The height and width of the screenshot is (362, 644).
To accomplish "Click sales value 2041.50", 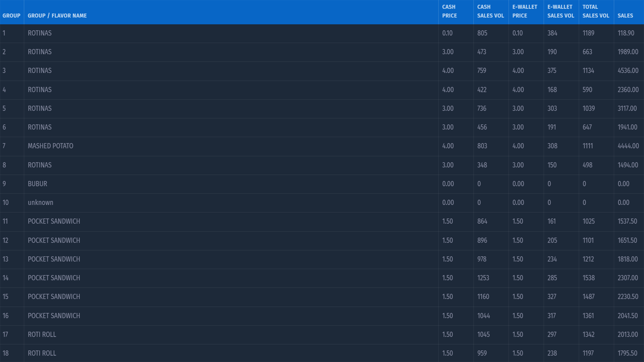I will [628, 316].
